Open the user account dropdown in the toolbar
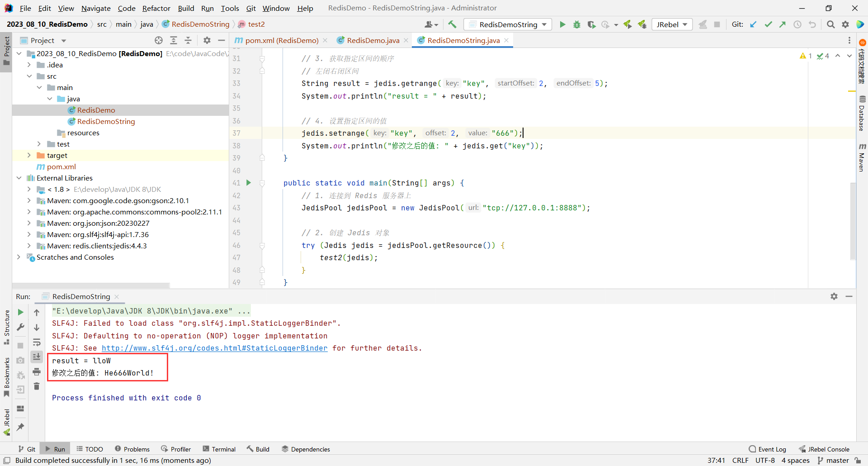 [431, 24]
